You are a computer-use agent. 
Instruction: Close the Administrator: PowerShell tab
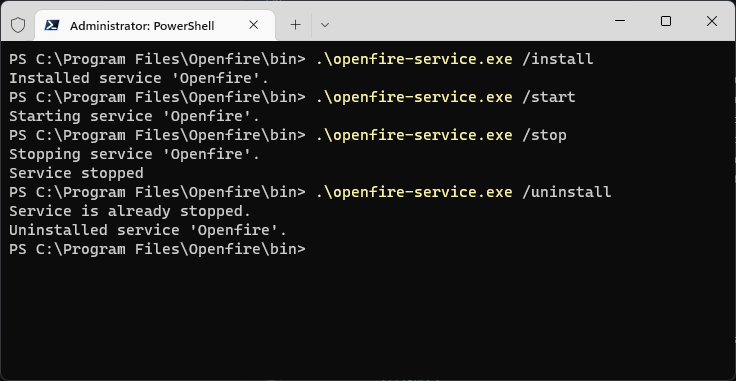tap(253, 25)
